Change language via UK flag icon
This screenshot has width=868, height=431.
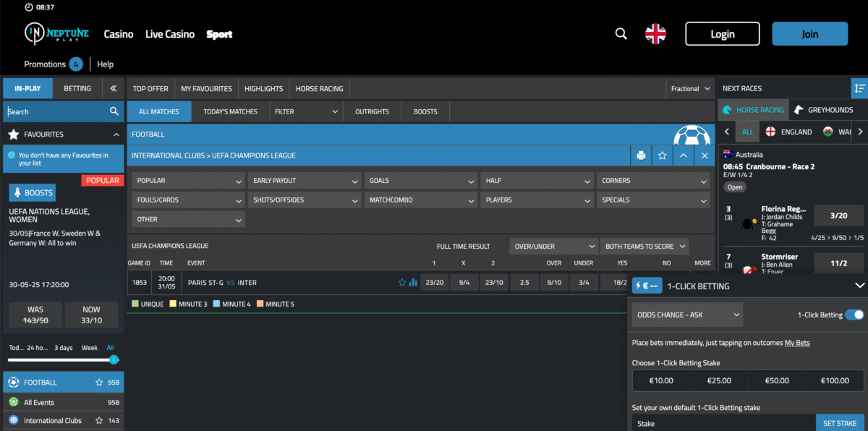(655, 34)
